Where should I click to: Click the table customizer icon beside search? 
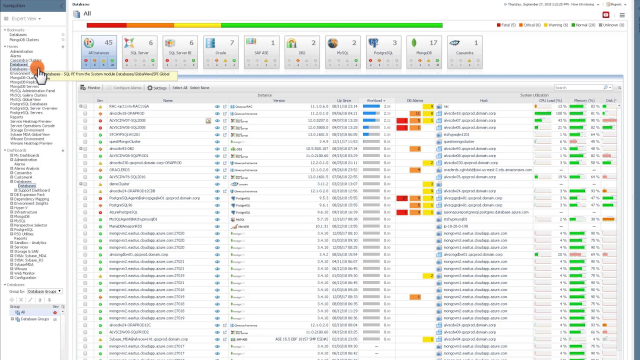pyautogui.click(x=619, y=88)
